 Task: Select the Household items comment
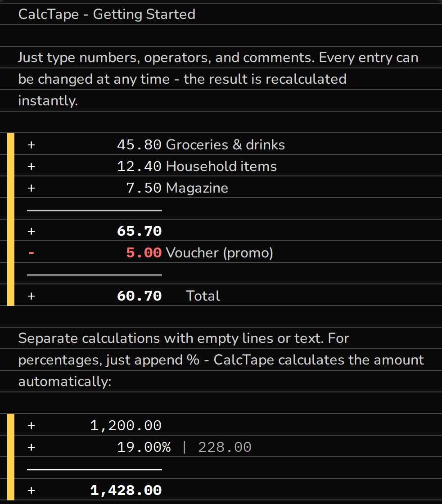coord(221,166)
